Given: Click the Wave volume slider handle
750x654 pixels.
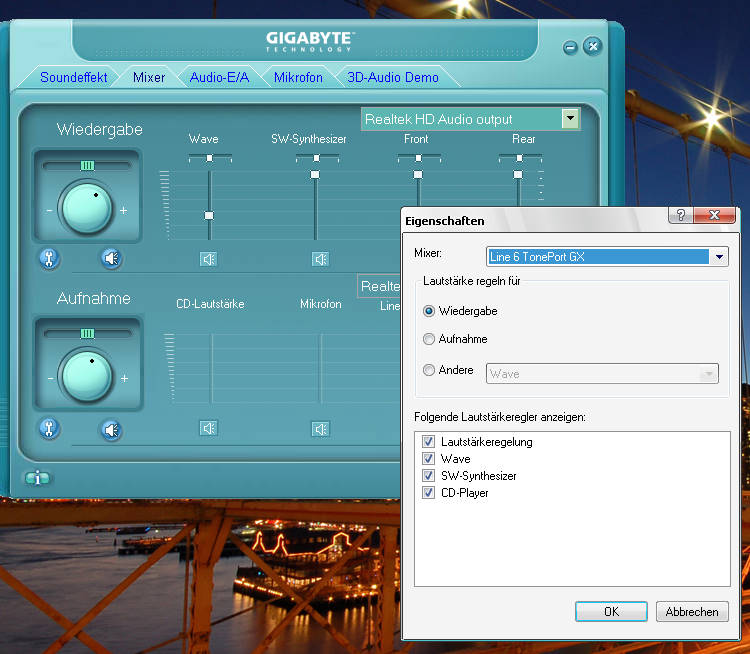Looking at the screenshot, I should (209, 216).
